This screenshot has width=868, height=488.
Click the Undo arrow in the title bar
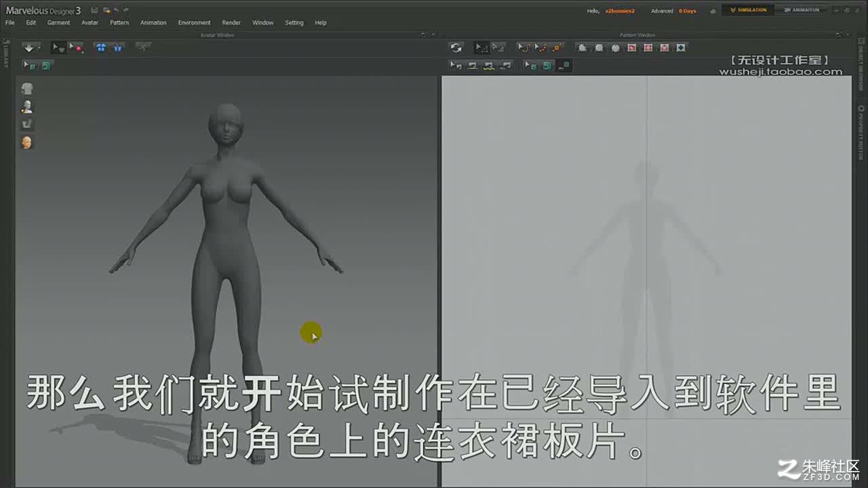[x=117, y=10]
